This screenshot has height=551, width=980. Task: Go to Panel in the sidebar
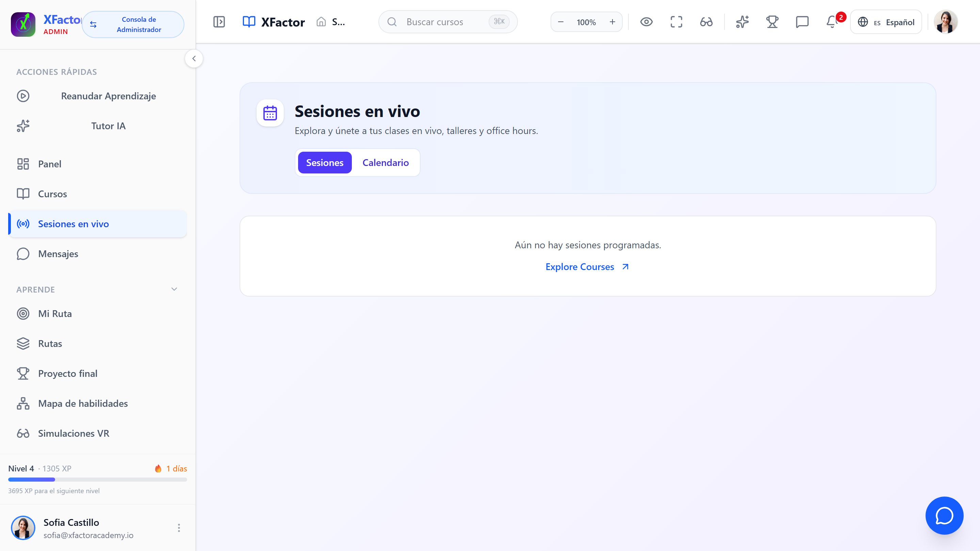click(x=97, y=164)
